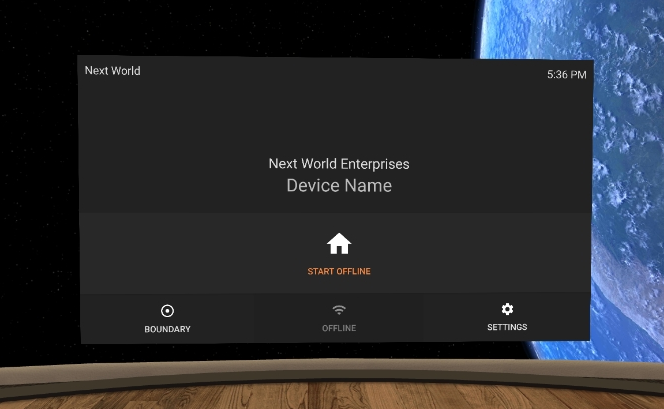This screenshot has width=664, height=409.
Task: Open the Settings gear icon
Action: (x=507, y=309)
